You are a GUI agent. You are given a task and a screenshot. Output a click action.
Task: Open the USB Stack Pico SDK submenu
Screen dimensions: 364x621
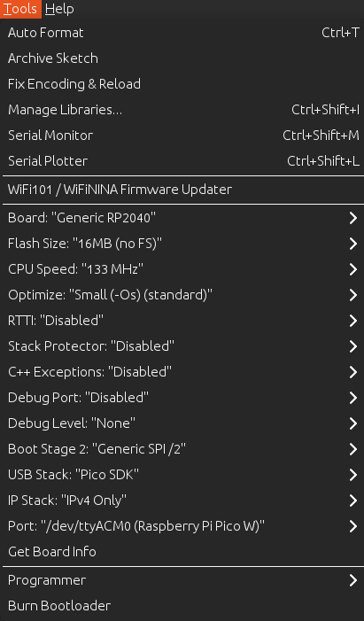click(x=182, y=475)
